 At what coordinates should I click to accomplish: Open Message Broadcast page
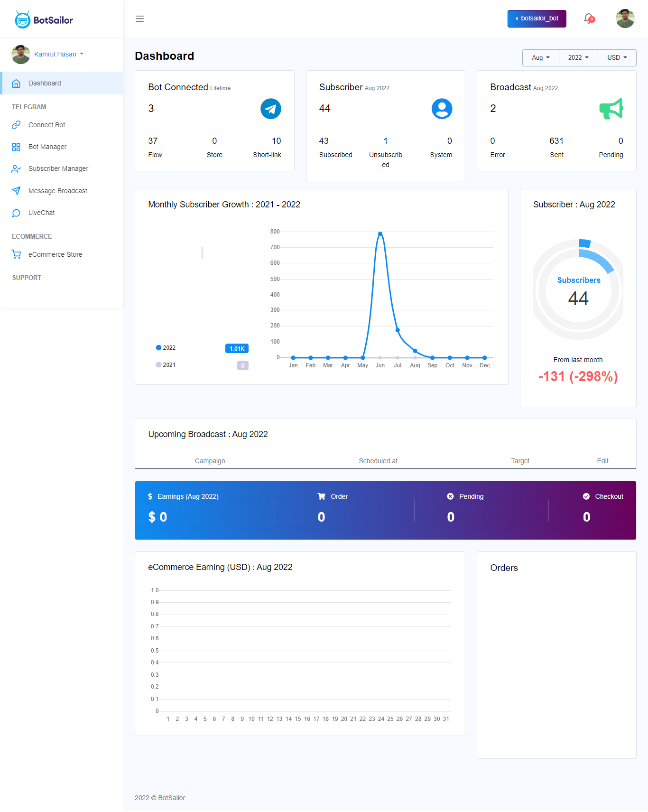(x=58, y=191)
